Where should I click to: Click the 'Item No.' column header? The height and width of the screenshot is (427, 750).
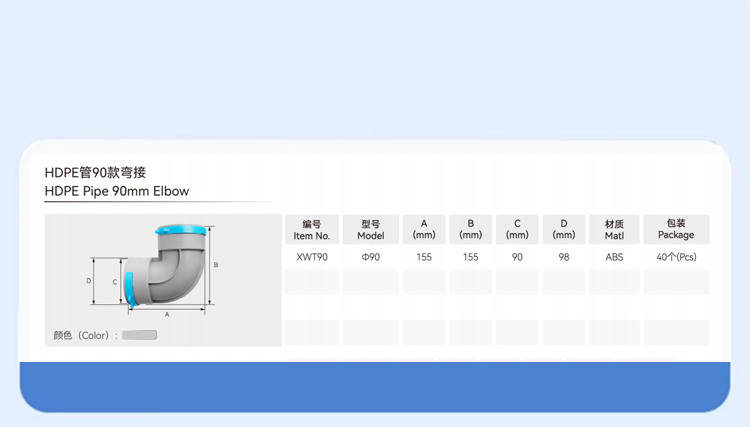[x=311, y=230]
